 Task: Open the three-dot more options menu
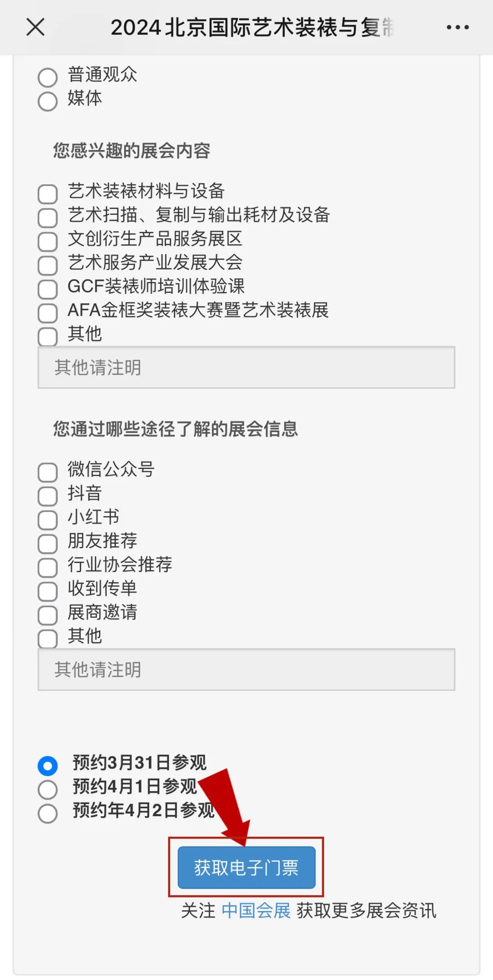point(457,27)
